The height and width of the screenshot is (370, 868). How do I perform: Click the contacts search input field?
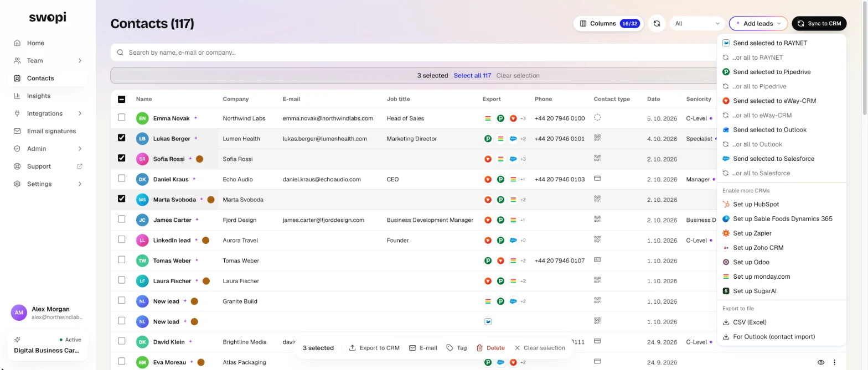414,53
